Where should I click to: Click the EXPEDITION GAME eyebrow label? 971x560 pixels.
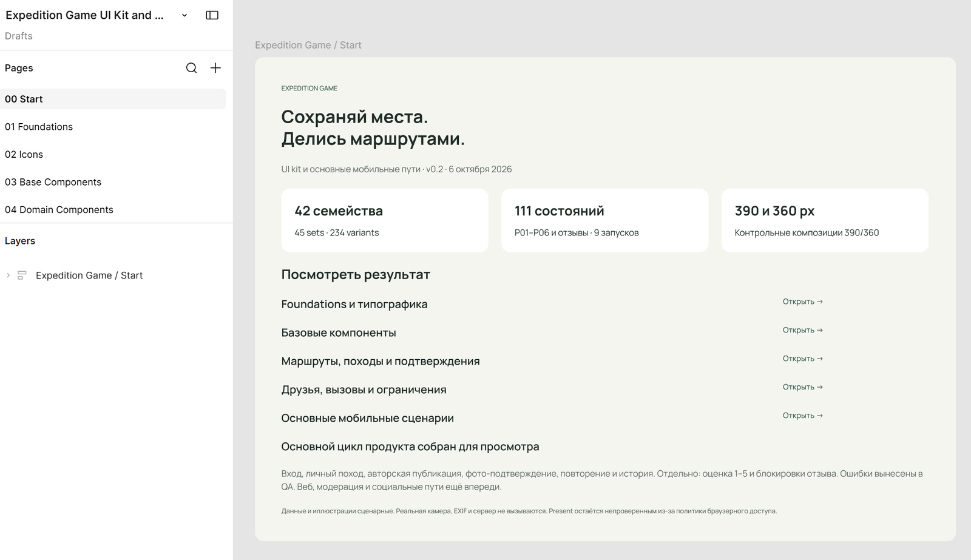tap(310, 89)
